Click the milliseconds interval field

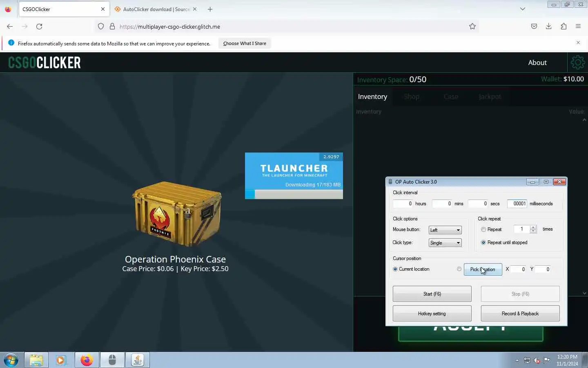click(517, 204)
